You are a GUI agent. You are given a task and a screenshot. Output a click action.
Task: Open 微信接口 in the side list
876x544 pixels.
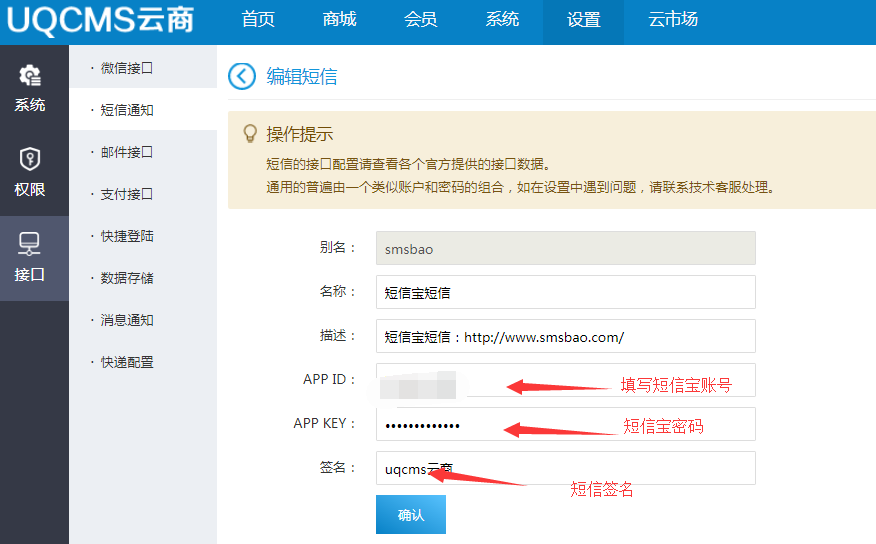[x=127, y=68]
